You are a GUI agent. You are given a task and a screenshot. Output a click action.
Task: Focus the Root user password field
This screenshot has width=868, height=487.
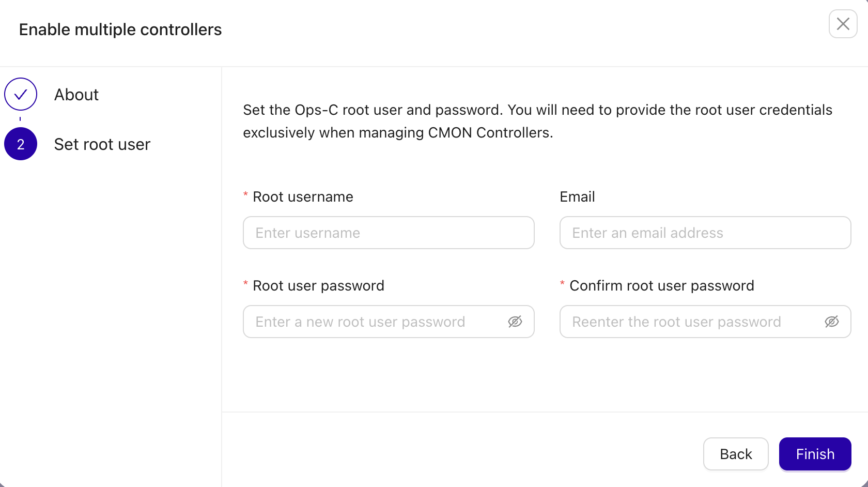tap(375, 322)
